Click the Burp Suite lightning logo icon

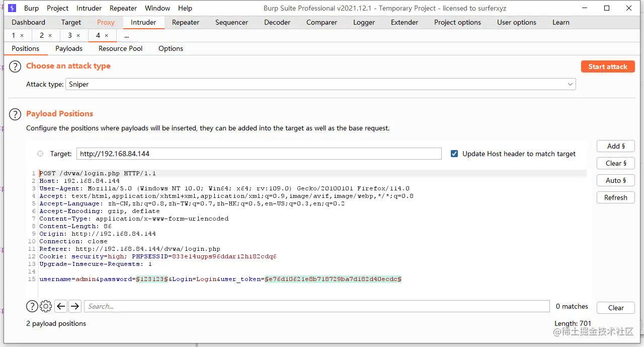pos(12,8)
